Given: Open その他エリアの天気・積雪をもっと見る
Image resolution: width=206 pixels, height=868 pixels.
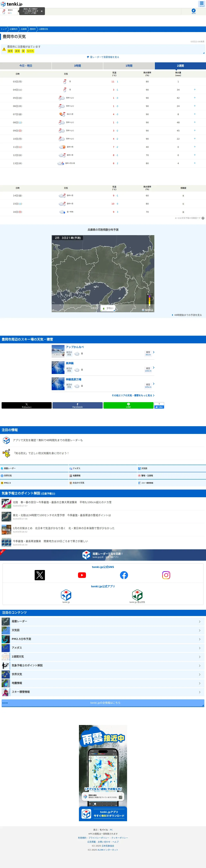Looking at the screenshot, I should (x=133, y=395).
